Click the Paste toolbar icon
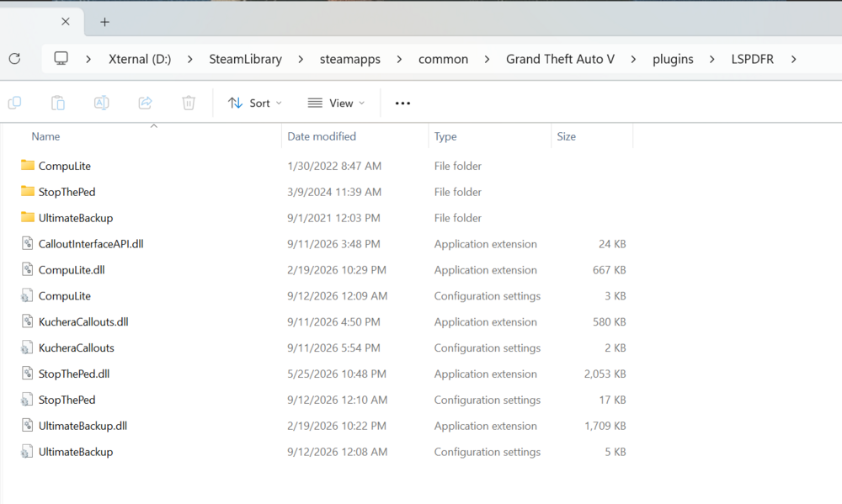 (58, 103)
